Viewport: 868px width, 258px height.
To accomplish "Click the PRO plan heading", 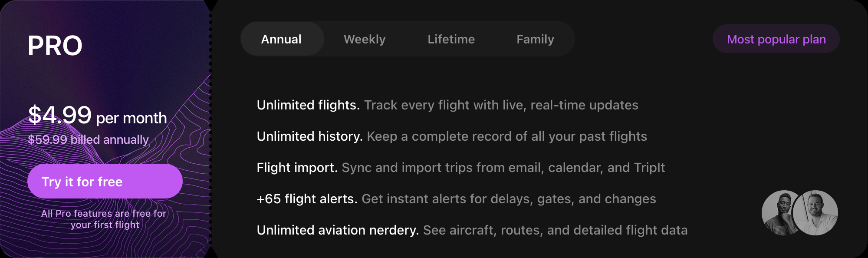I will click(55, 46).
